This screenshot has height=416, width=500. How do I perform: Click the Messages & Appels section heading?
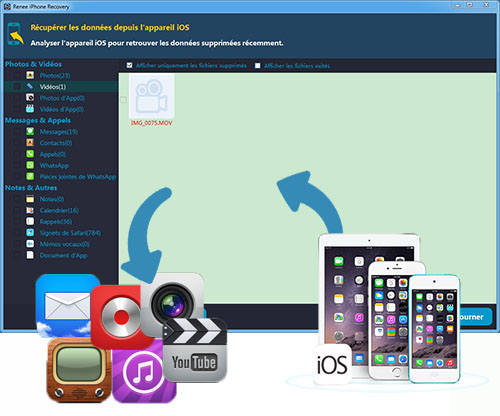click(38, 120)
